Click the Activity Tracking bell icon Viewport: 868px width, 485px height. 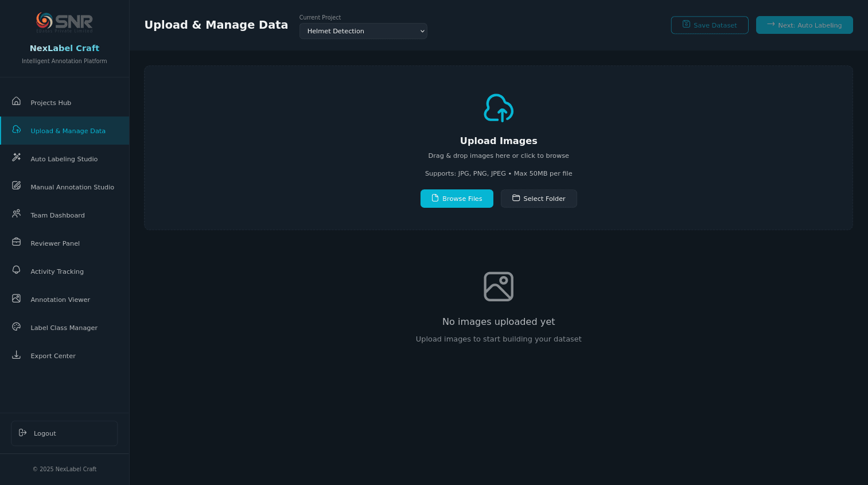click(17, 270)
